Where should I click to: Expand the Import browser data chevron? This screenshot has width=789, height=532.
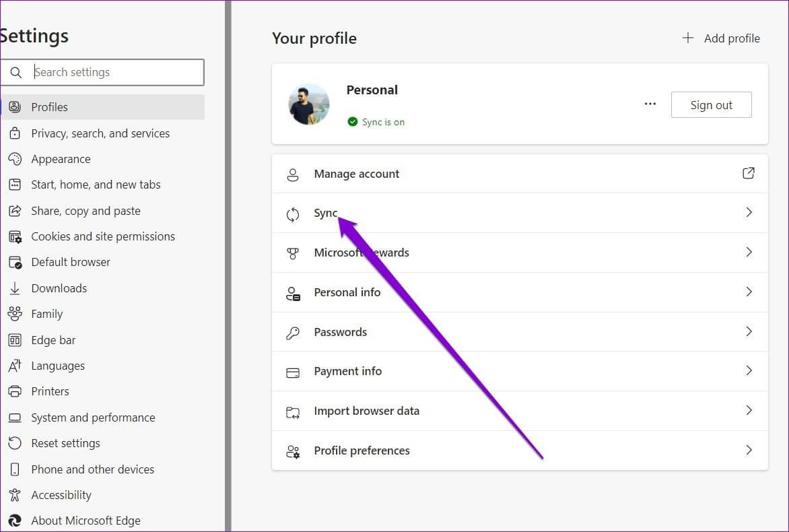[x=749, y=410]
